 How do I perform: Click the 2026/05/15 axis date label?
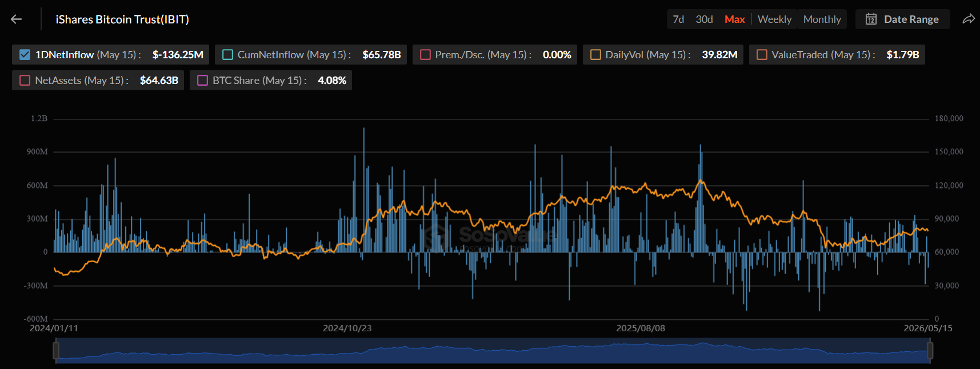(x=928, y=328)
